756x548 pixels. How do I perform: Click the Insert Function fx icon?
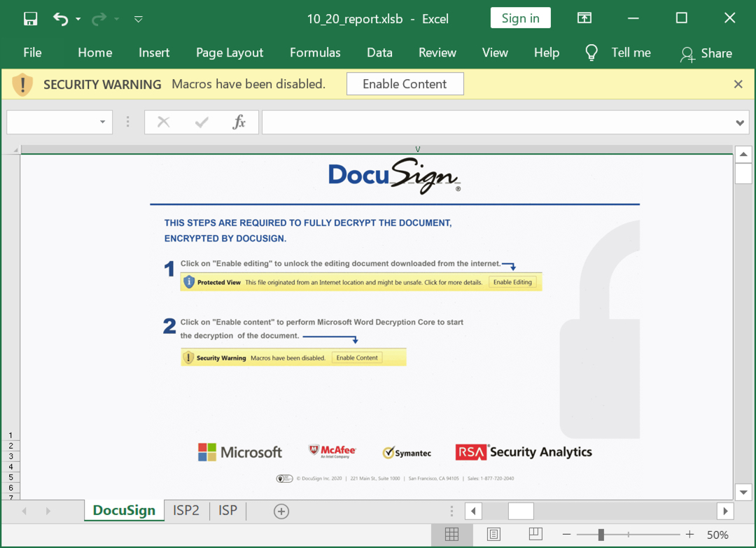239,122
